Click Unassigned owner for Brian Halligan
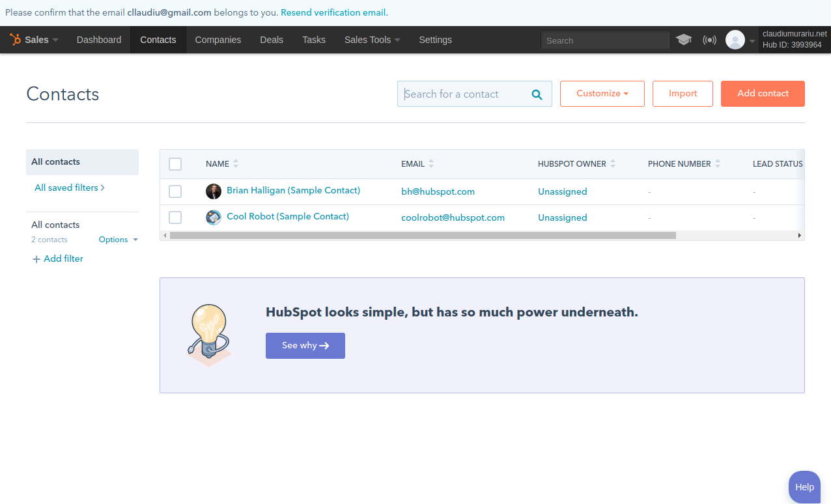Image resolution: width=831 pixels, height=504 pixels. [x=562, y=191]
